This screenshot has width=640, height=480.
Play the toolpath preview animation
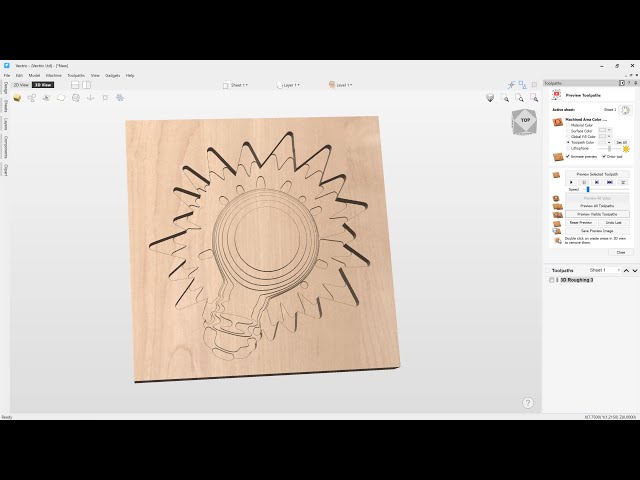571,182
